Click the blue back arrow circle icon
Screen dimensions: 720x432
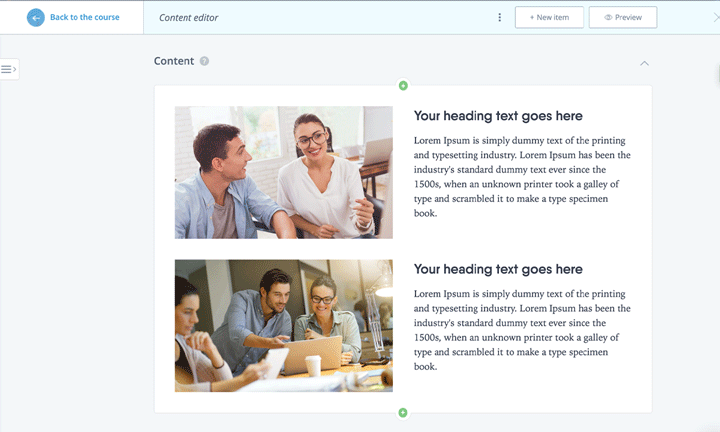pos(36,17)
